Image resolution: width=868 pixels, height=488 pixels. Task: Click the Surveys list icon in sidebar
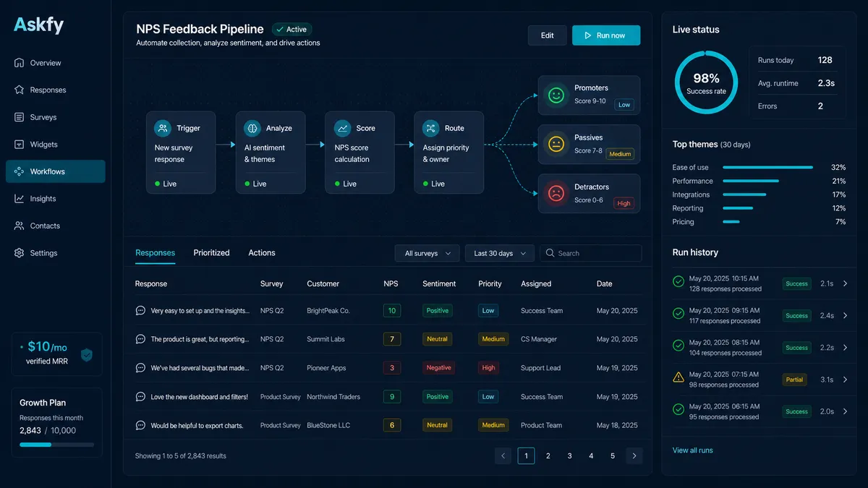click(x=19, y=117)
